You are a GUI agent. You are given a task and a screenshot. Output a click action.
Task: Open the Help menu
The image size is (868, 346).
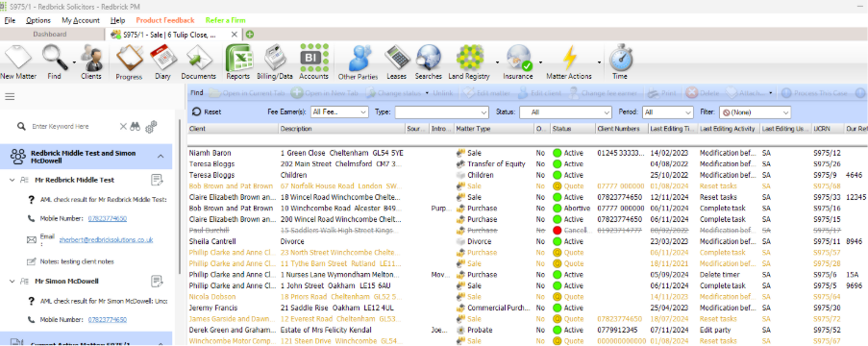[x=117, y=20]
